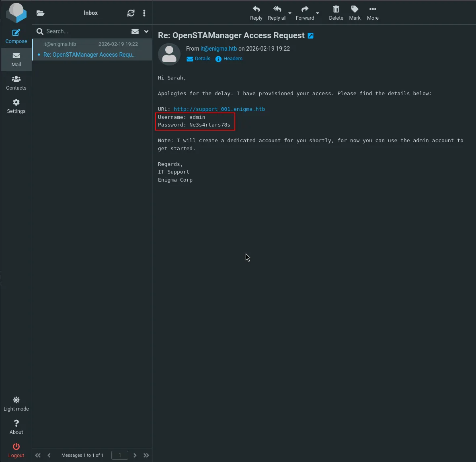Click the 'Username: admin' line
The image size is (476, 462).
(x=182, y=117)
